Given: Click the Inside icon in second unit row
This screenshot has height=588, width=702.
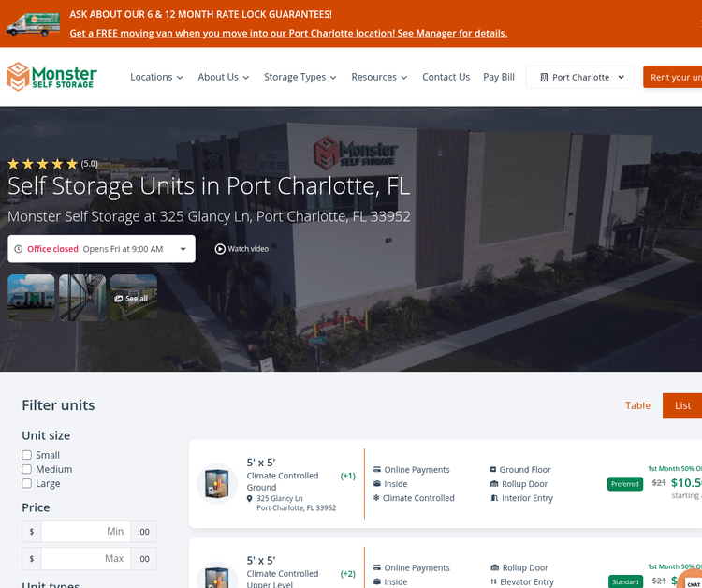Looking at the screenshot, I should point(377,581).
